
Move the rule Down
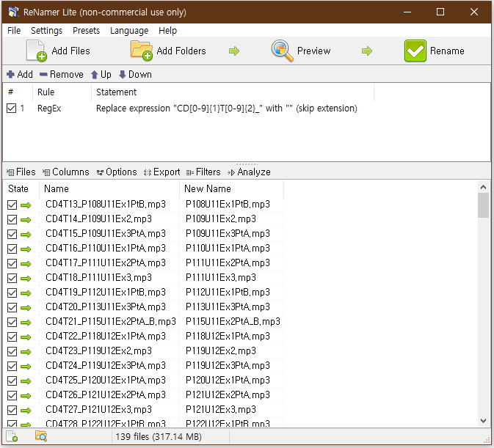pyautogui.click(x=135, y=75)
